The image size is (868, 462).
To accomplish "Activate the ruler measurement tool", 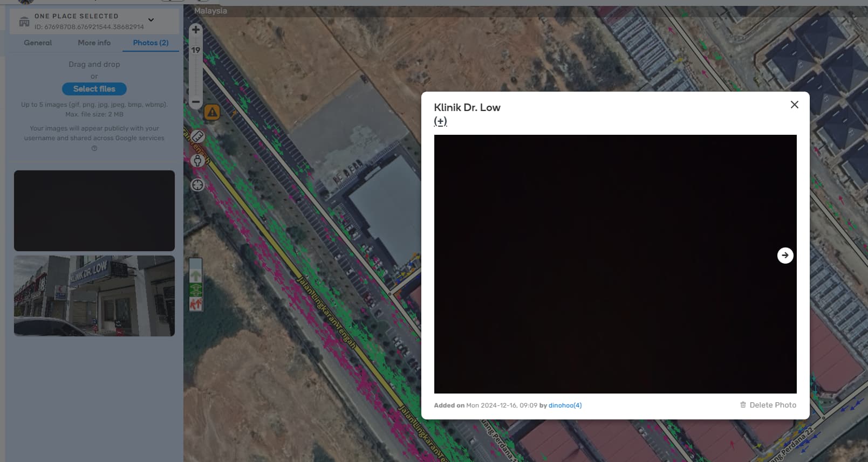I will pyautogui.click(x=197, y=136).
